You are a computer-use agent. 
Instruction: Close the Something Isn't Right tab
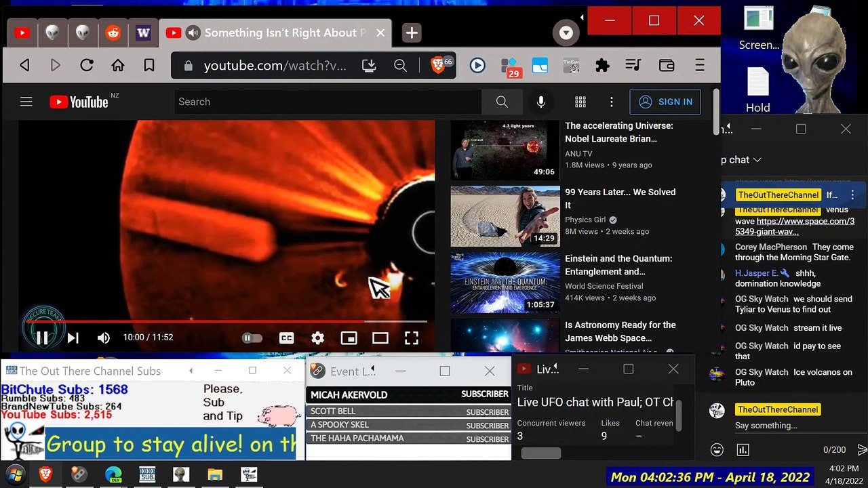click(x=380, y=33)
